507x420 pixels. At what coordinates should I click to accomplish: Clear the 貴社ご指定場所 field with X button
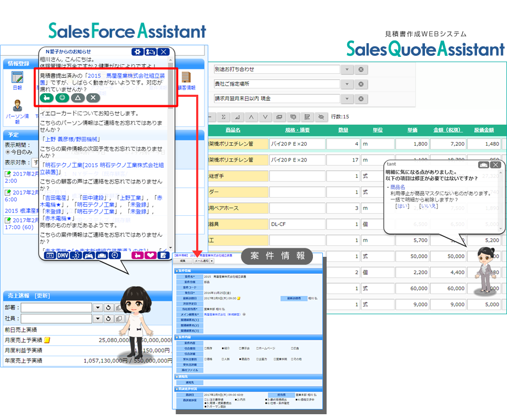[361, 84]
